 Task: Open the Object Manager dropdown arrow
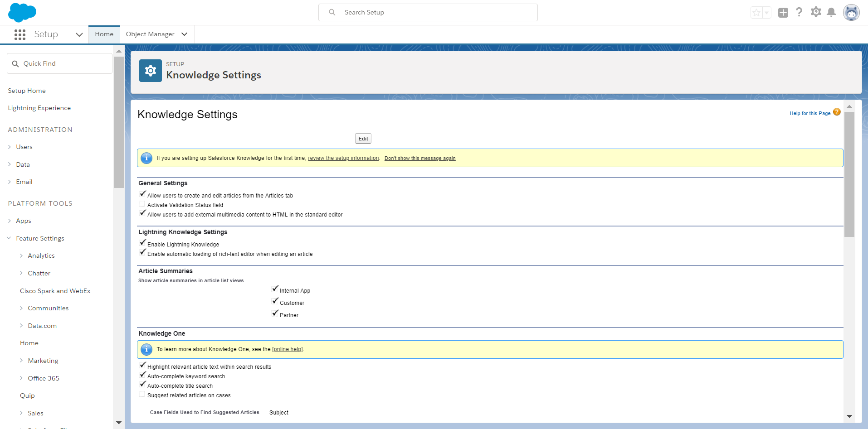184,34
